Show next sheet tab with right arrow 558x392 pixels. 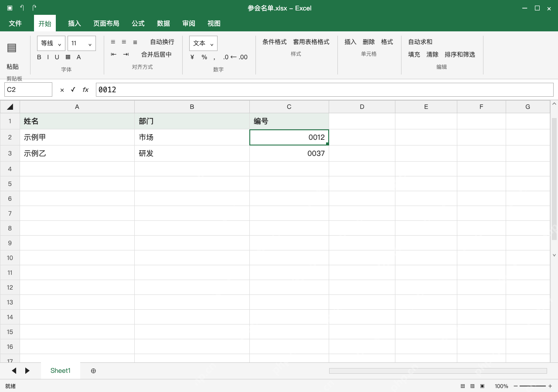27,371
